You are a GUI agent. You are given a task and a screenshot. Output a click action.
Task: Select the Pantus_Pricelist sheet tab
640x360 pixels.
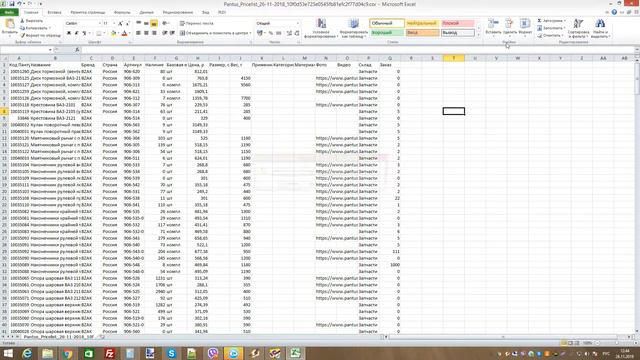click(x=59, y=337)
